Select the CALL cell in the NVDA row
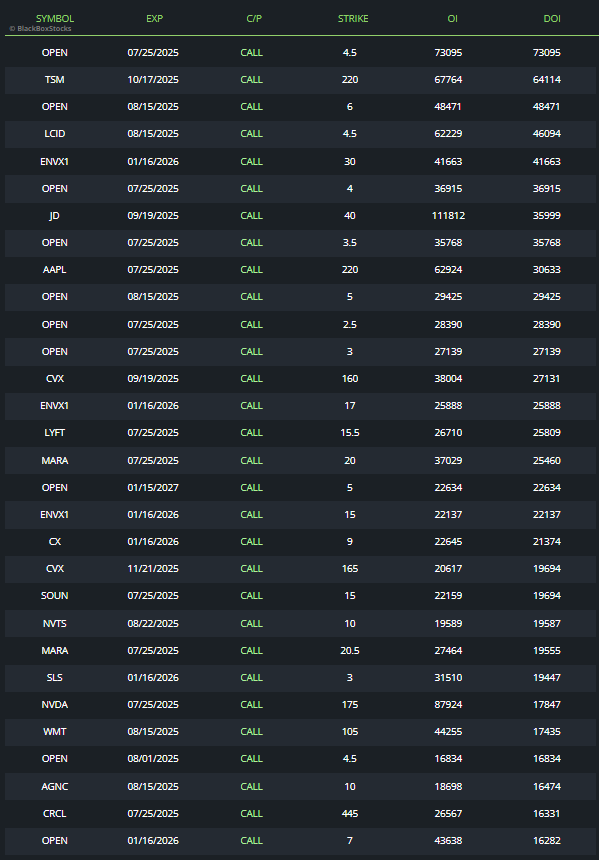Screen dimensions: 599x860 pos(251,705)
